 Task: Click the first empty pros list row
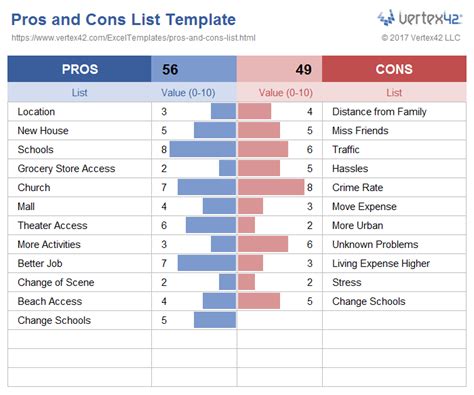79,339
